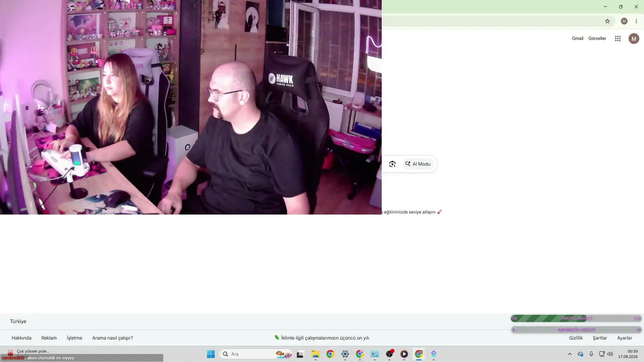The width and height of the screenshot is (644, 362).
Task: Open Chrome's three-dot menu
Action: click(x=636, y=21)
